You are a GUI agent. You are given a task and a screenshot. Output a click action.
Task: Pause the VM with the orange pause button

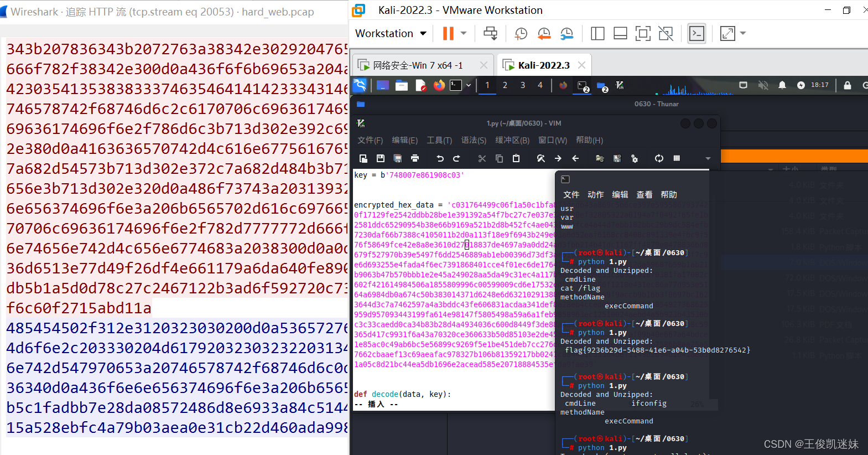(x=448, y=34)
